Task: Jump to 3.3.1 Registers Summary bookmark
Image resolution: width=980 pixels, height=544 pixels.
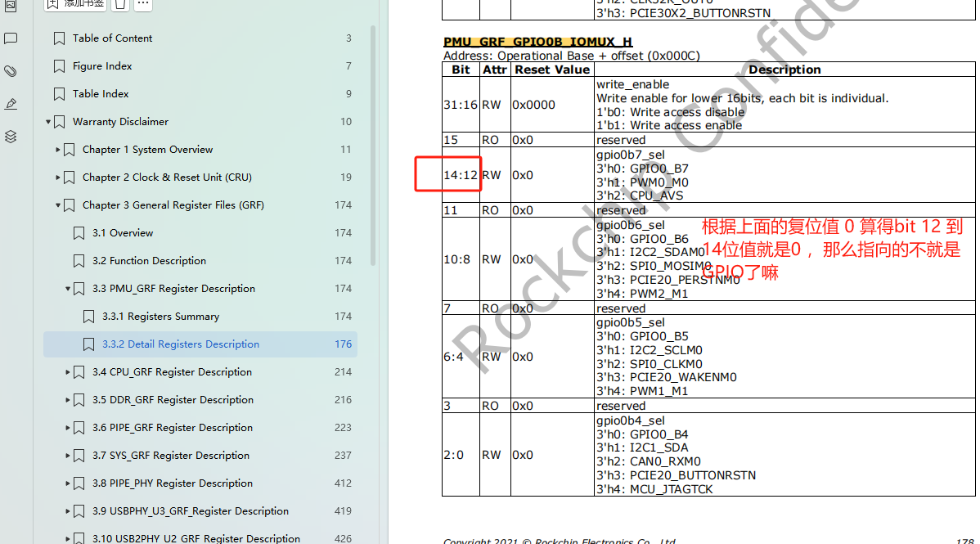Action: tap(160, 317)
